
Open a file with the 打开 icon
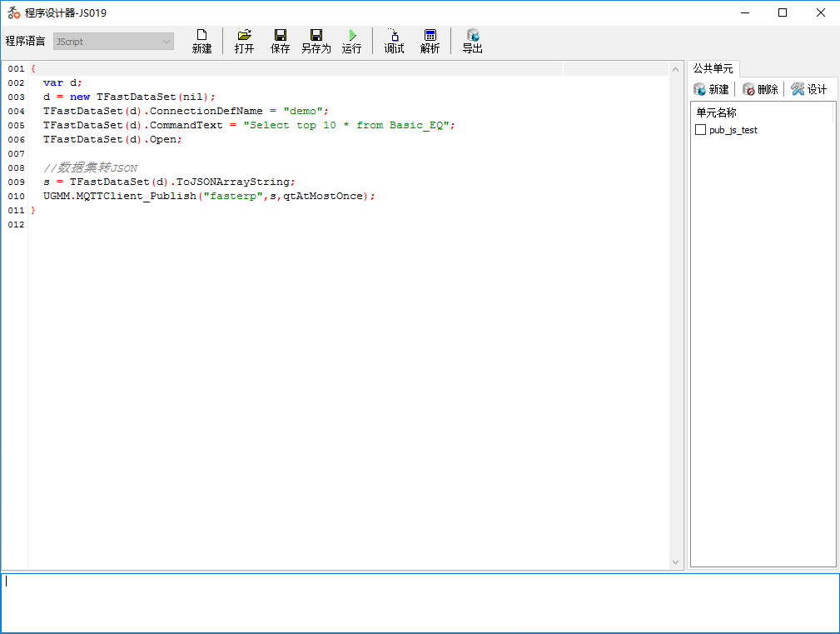tap(244, 42)
